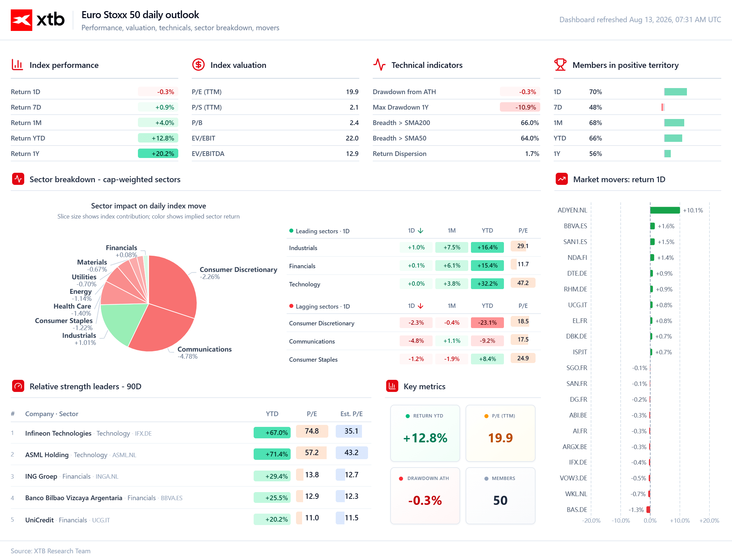Screen dimensions: 732x560
Task: Click the trophy icon for positive members
Action: tap(560, 65)
